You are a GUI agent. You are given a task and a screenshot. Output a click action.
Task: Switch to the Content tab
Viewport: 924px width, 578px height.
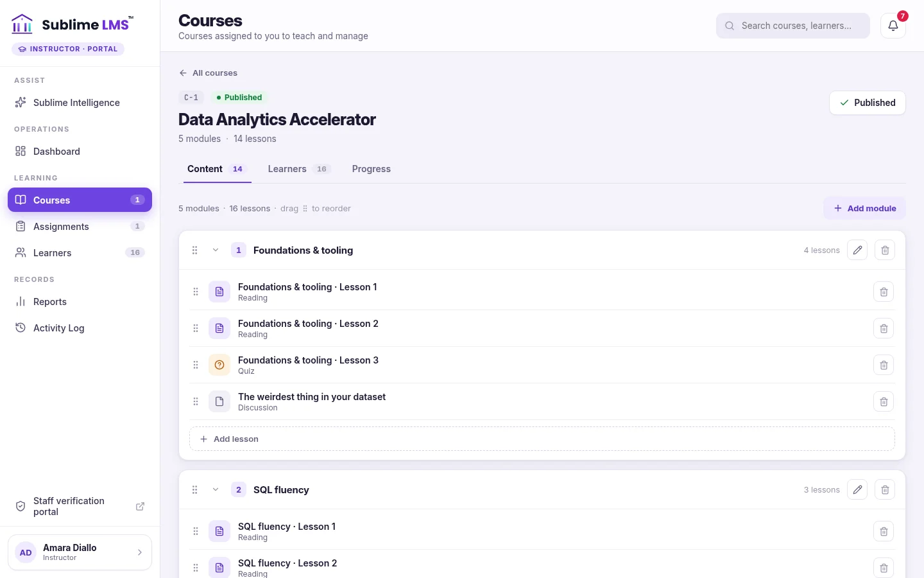tap(217, 169)
